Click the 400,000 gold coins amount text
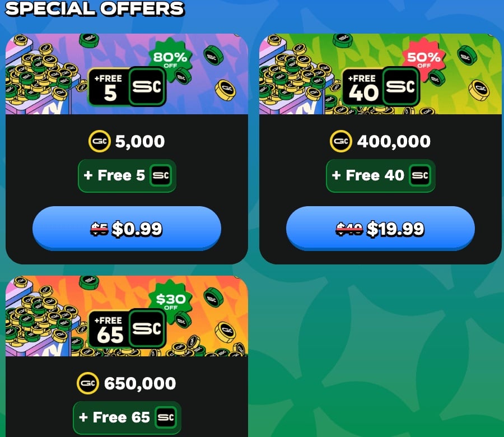 [x=394, y=142]
